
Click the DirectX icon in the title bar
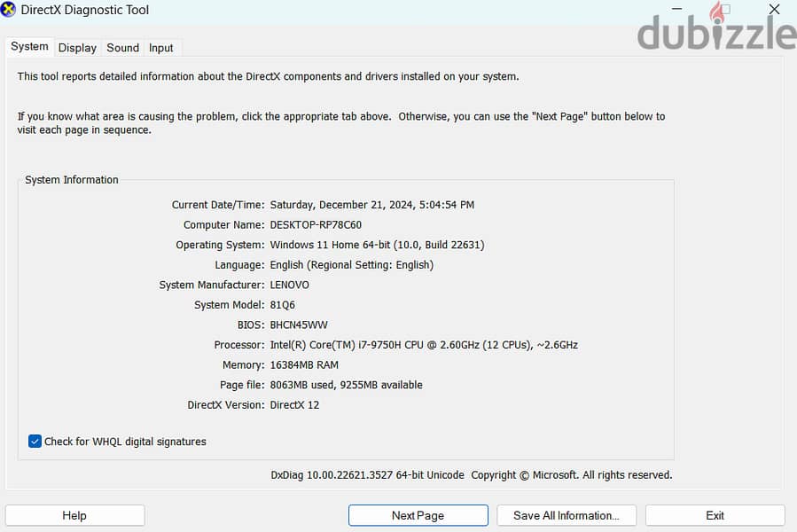[x=9, y=10]
